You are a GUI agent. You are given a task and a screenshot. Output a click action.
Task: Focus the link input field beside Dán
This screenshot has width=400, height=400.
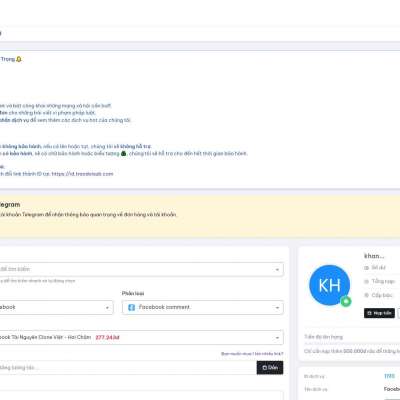(128, 367)
